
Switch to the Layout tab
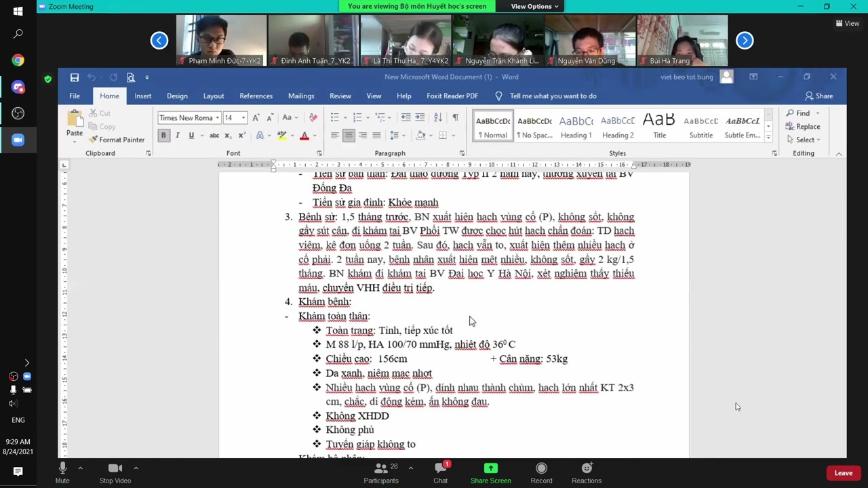214,96
